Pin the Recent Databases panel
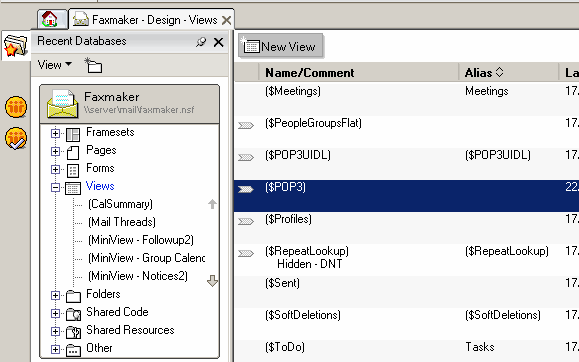Image resolution: width=579 pixels, height=362 pixels. (x=201, y=42)
